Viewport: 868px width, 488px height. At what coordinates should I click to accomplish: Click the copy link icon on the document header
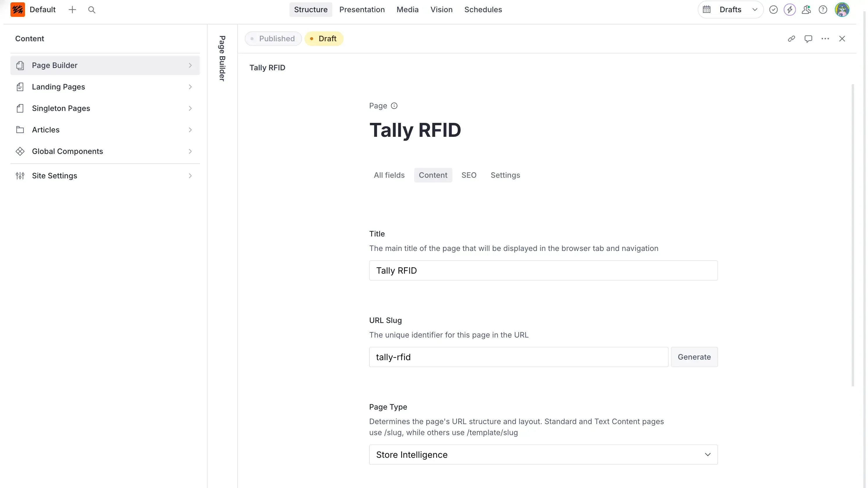tap(792, 38)
